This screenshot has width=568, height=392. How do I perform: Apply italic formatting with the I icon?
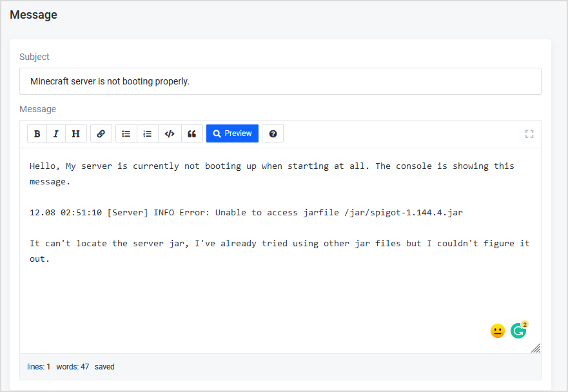click(56, 133)
